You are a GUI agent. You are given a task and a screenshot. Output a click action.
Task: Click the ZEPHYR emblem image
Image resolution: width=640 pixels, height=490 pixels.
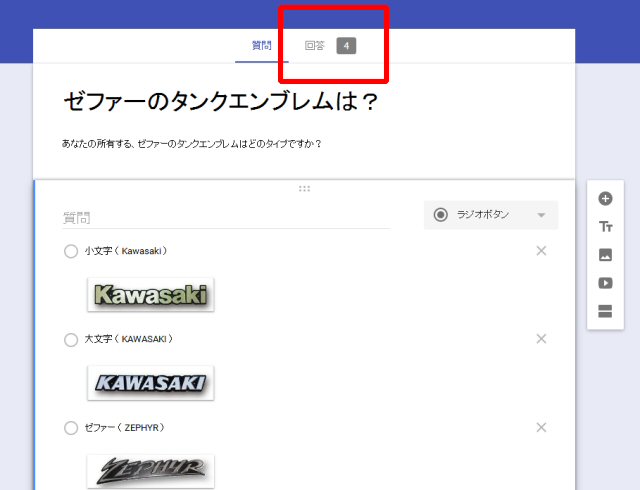[x=151, y=471]
